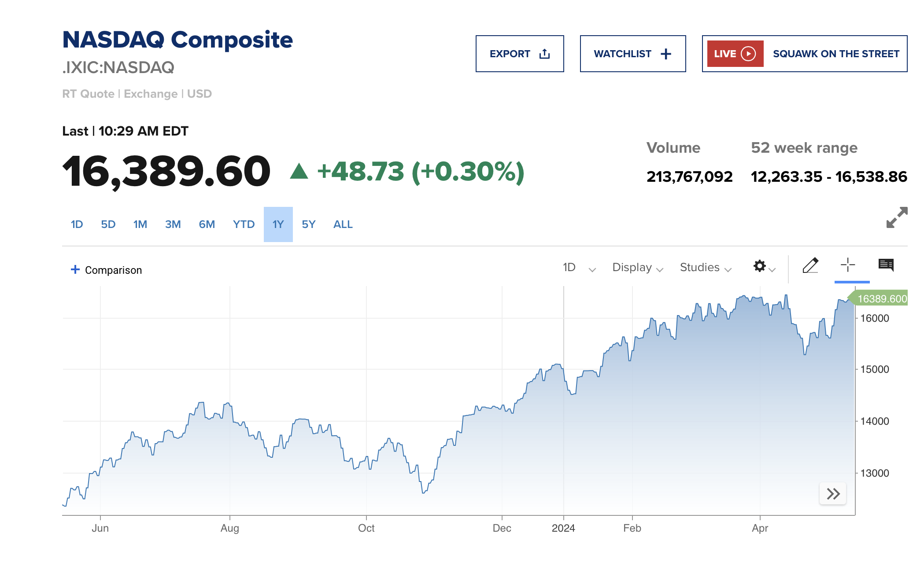This screenshot has width=924, height=566.
Task: Toggle the crosshair tool icon
Action: click(847, 265)
